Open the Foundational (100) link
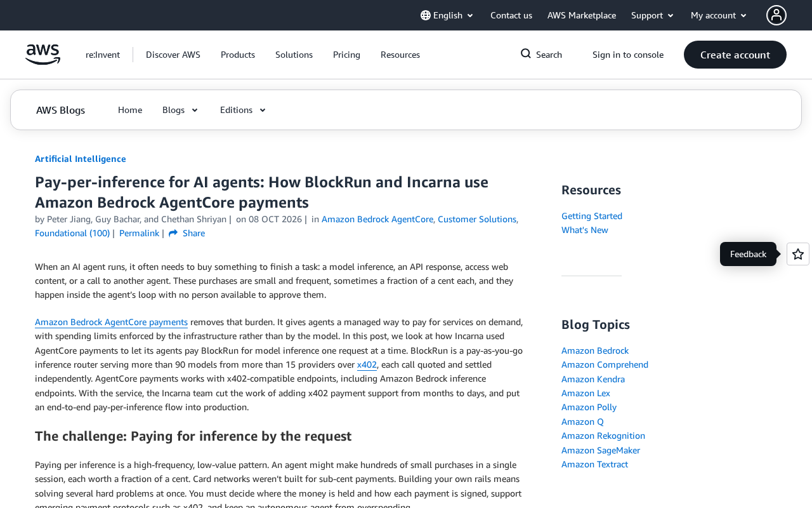Viewport: 812px width, 508px height. (72, 233)
